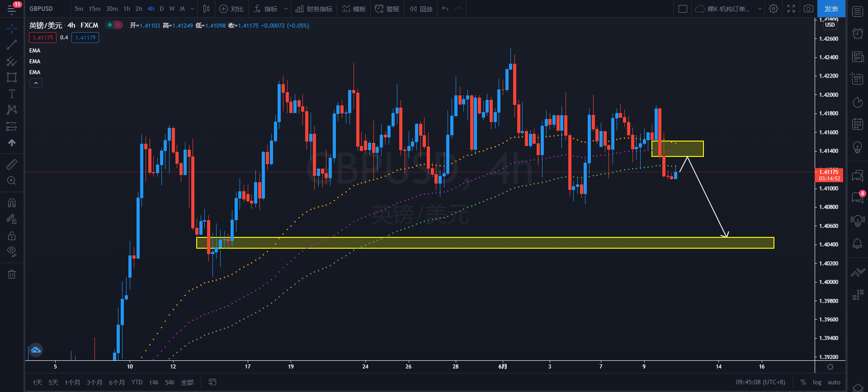
Task: Click the red sell price 1.41175
Action: [43, 38]
